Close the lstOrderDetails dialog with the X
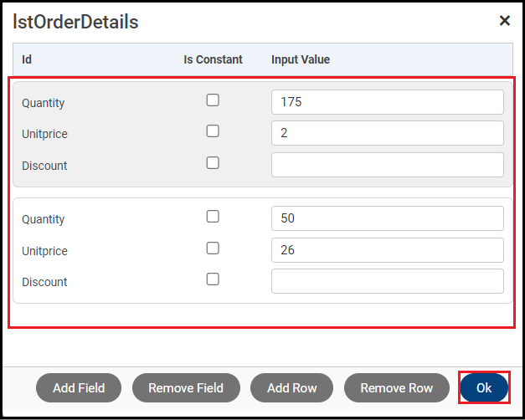Screen dimensions: 525x420 [x=504, y=21]
